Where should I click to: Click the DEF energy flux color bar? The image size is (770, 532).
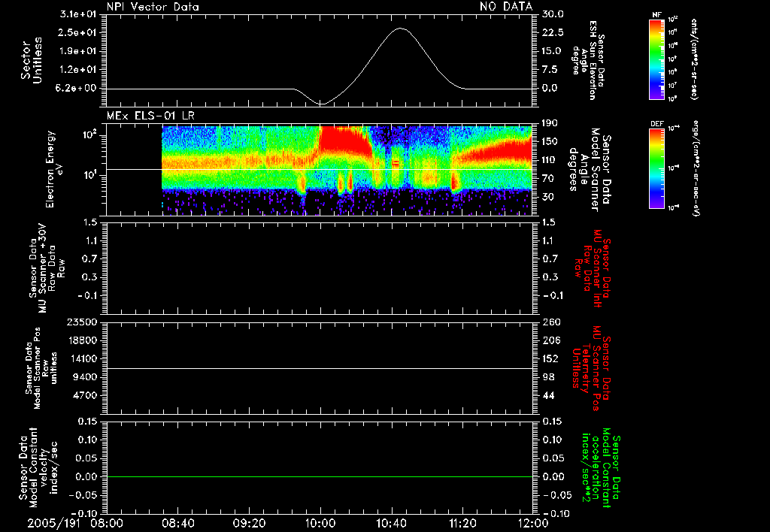[x=657, y=168]
